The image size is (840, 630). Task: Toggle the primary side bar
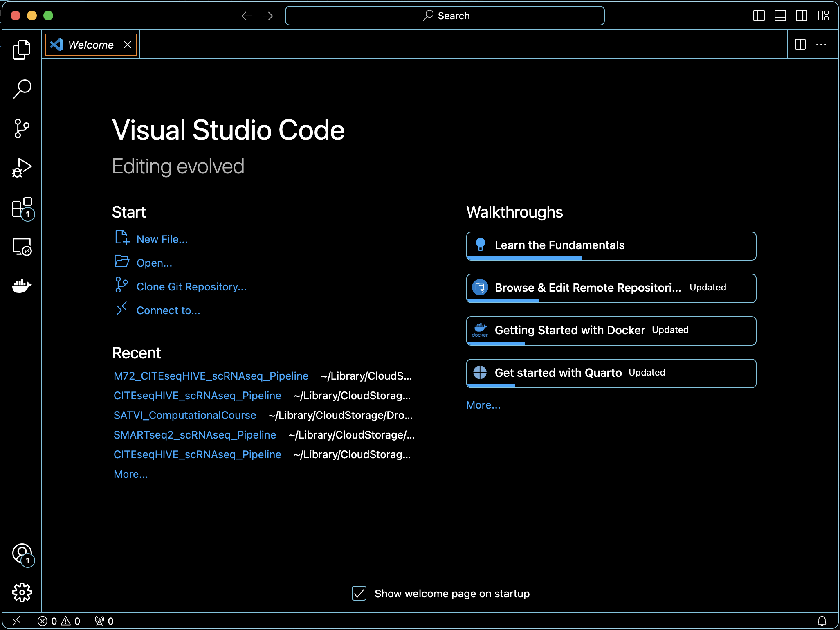coord(759,16)
